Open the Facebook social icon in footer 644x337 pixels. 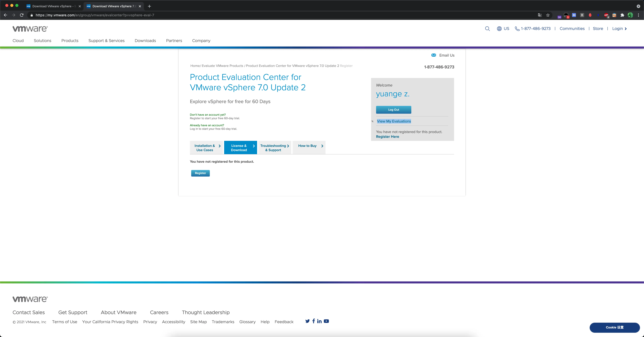(x=313, y=321)
